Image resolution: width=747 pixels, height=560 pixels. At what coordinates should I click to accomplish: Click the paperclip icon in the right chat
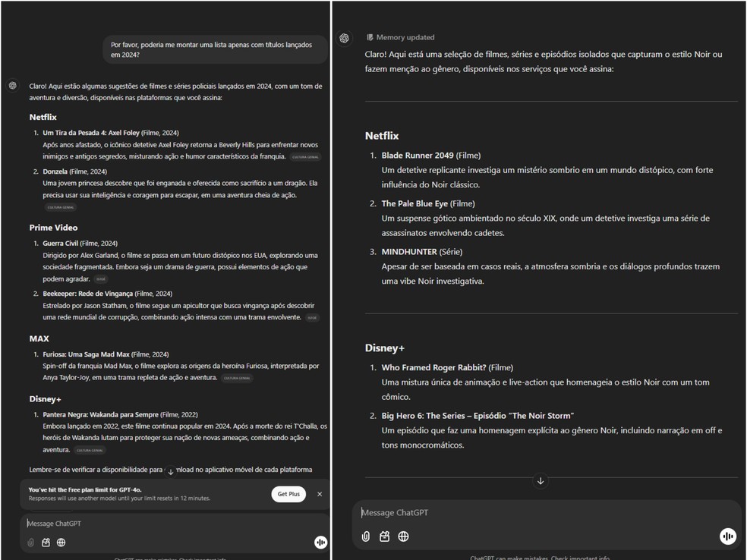pos(366,536)
